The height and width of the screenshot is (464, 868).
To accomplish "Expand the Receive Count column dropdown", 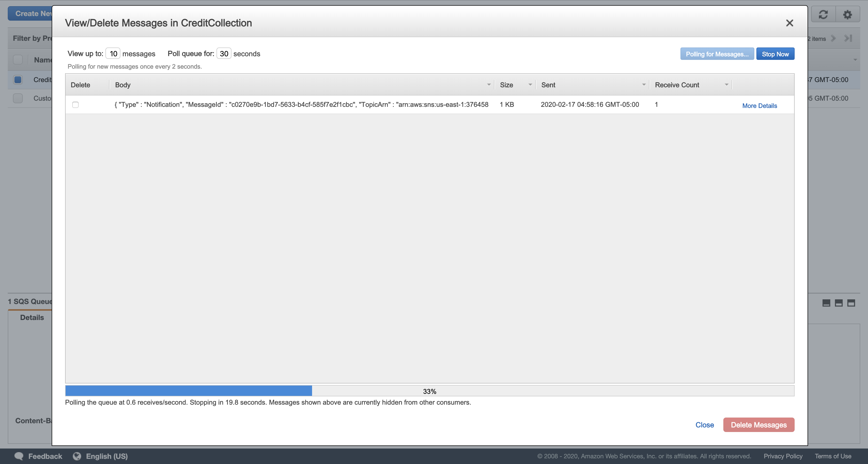I will click(726, 85).
